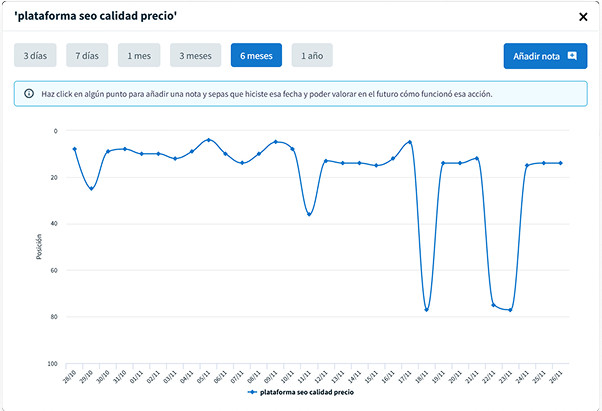Choose the 3 meses range tab

195,56
